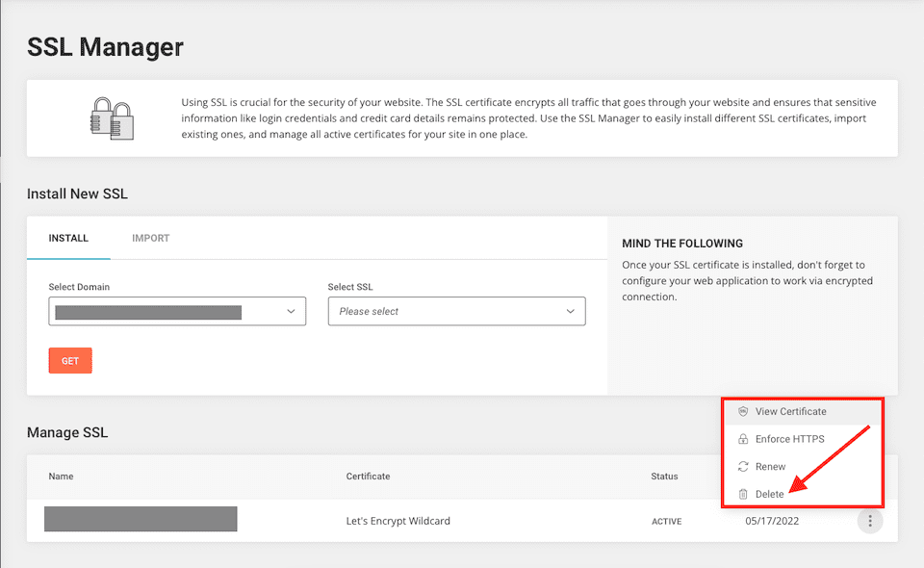Select the INSTALL tab
Image resolution: width=924 pixels, height=568 pixels.
[68, 238]
